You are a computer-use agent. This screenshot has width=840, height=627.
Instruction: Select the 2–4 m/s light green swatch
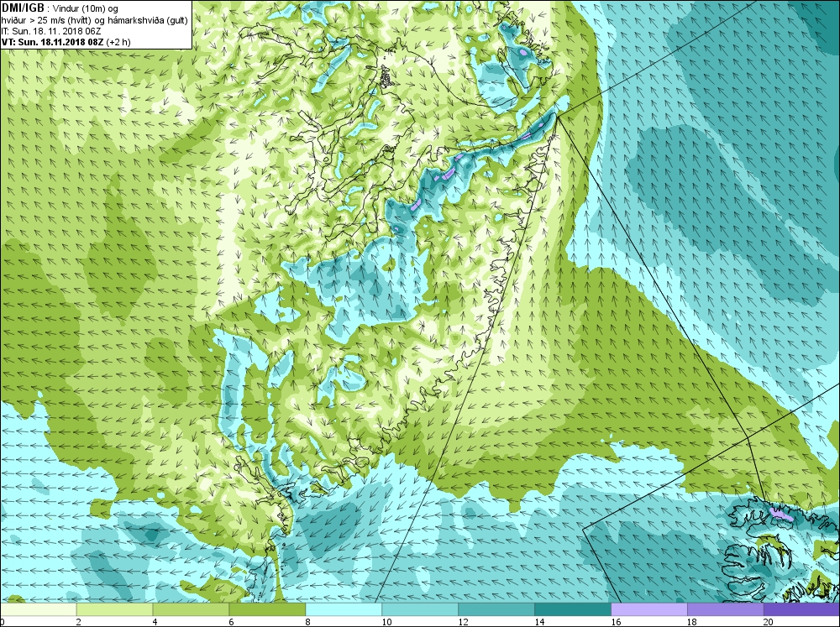point(114,609)
